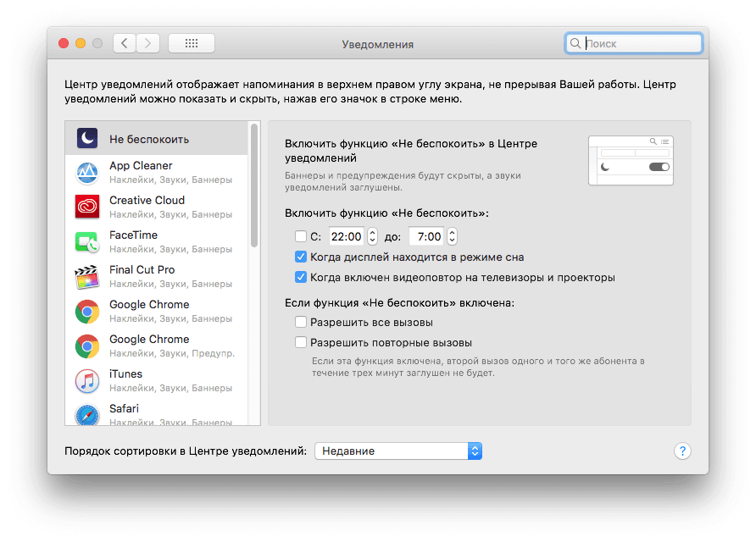Click the app list vertical scrollbar
The height and width of the screenshot is (542, 756).
pyautogui.click(x=253, y=186)
